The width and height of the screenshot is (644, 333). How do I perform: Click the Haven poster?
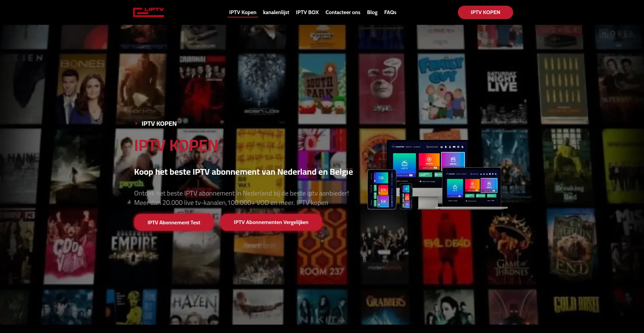(195, 307)
